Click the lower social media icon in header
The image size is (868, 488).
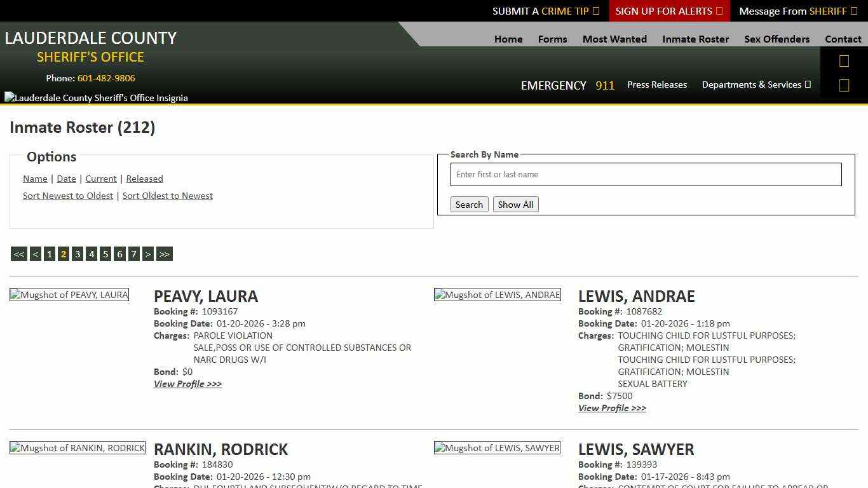844,85
